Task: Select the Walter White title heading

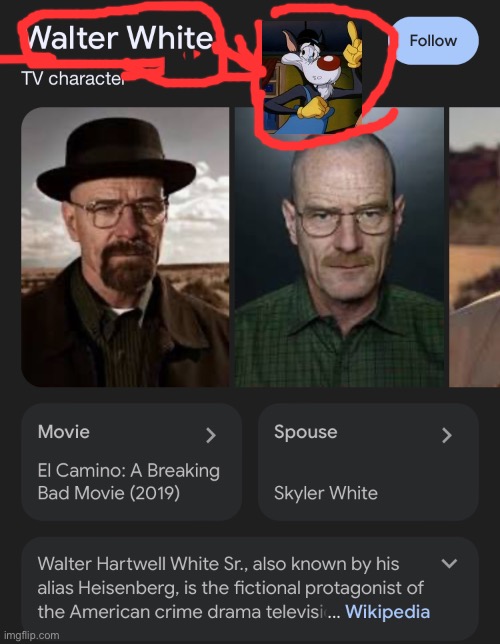Action: click(x=120, y=38)
